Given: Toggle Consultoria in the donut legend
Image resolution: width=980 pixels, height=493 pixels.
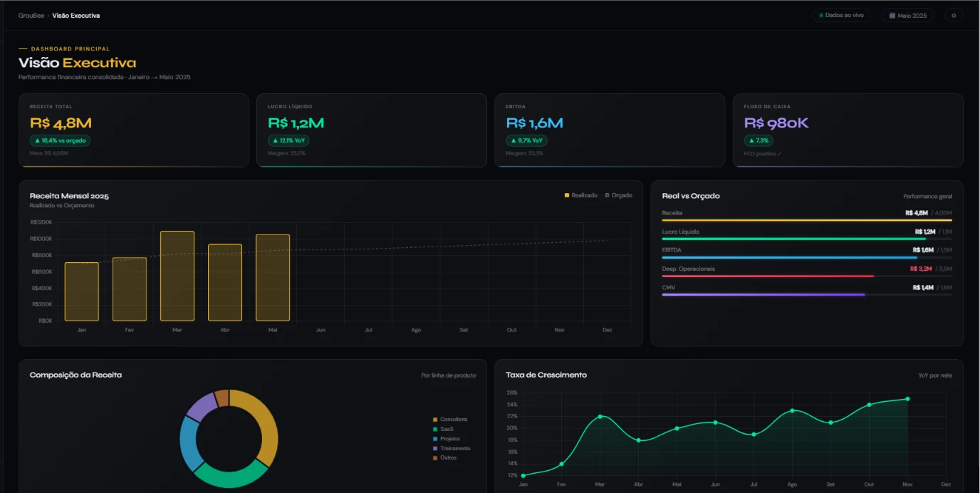Looking at the screenshot, I should point(450,420).
